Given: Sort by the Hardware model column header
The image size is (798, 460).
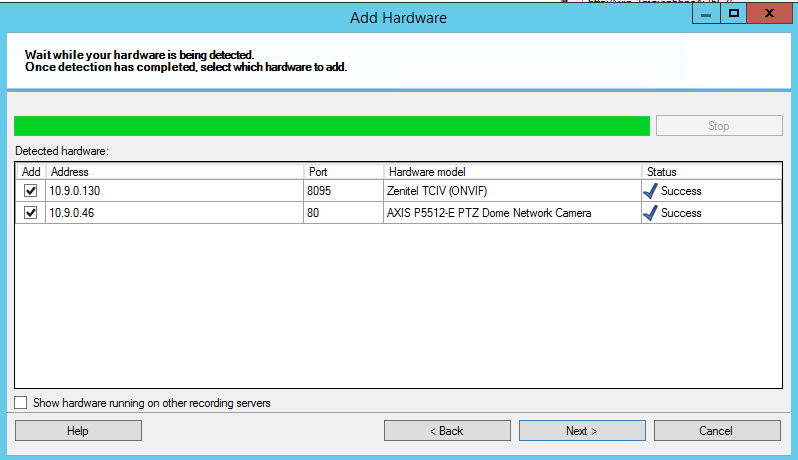Looking at the screenshot, I should [512, 172].
